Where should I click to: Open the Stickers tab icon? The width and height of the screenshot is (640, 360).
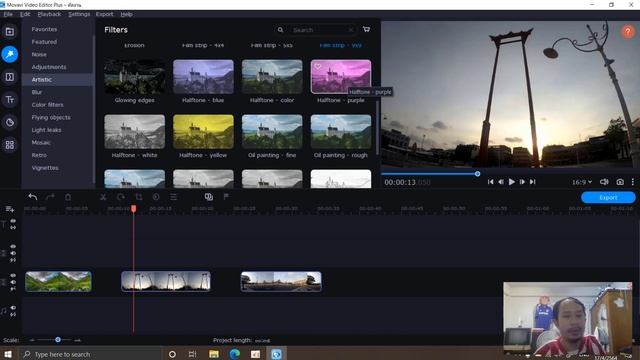click(10, 122)
